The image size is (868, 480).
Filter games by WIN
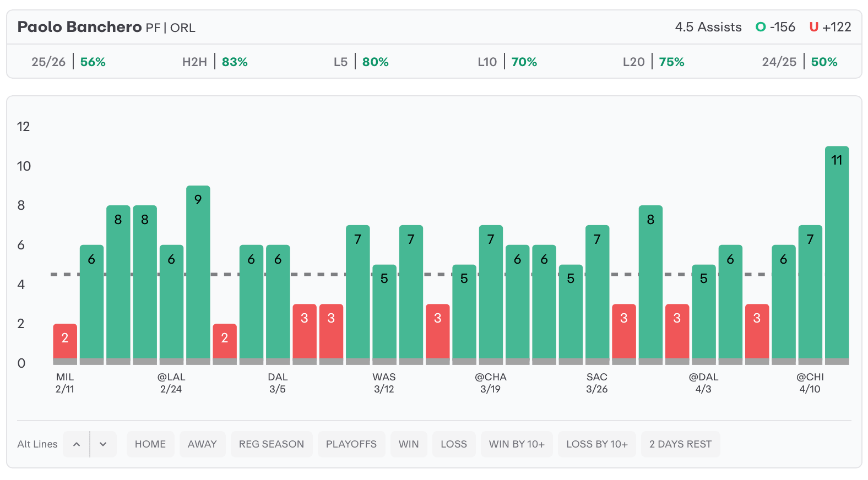(x=409, y=444)
